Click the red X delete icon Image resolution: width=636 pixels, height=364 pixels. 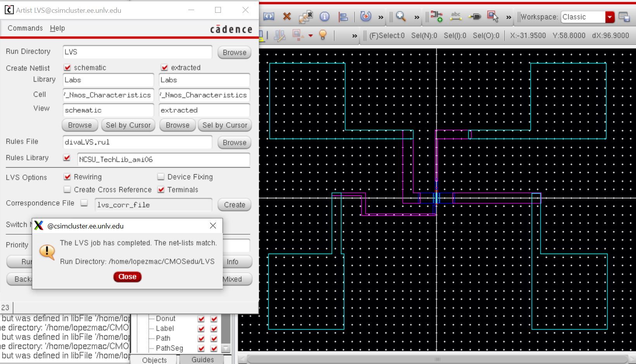[287, 17]
